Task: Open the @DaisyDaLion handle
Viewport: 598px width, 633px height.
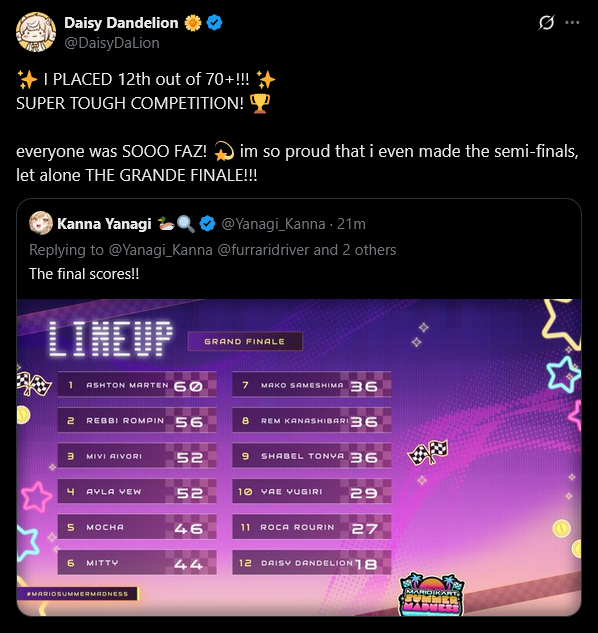Action: coord(112,43)
